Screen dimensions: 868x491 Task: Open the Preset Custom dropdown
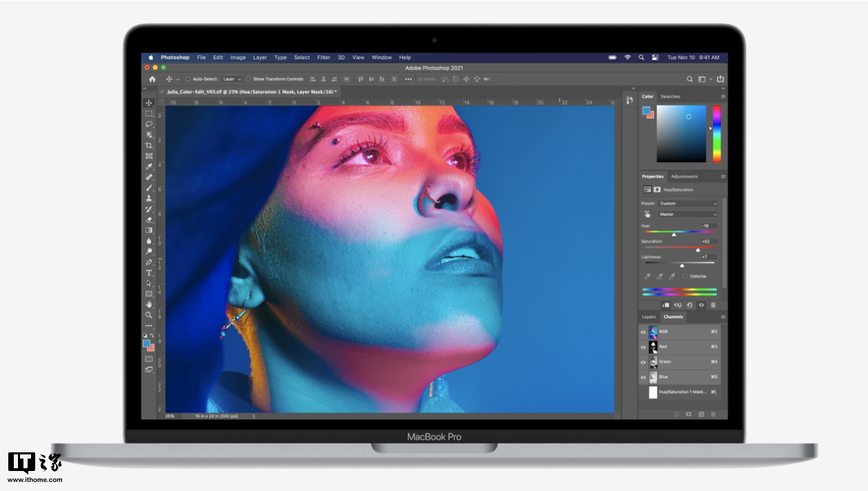point(687,204)
